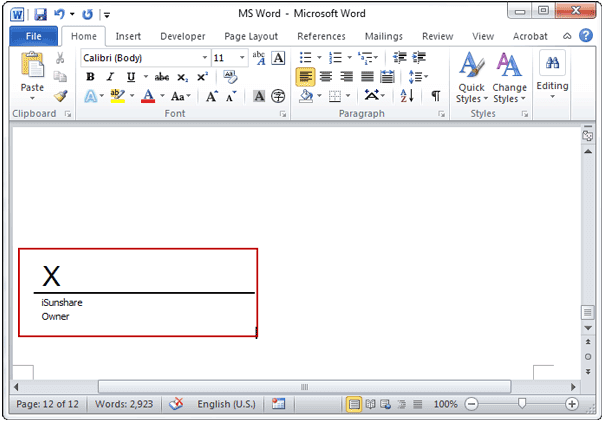
Task: Click the bullets list icon
Action: (306, 58)
